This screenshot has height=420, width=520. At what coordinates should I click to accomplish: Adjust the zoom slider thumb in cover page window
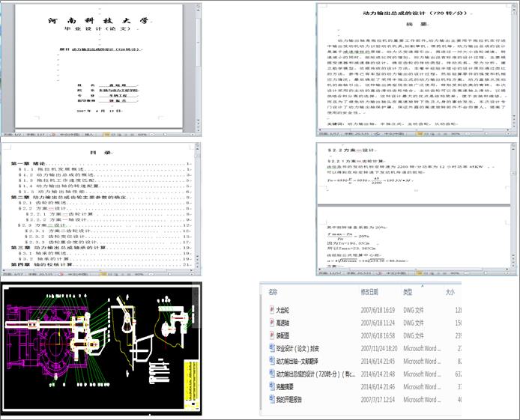pos(165,135)
